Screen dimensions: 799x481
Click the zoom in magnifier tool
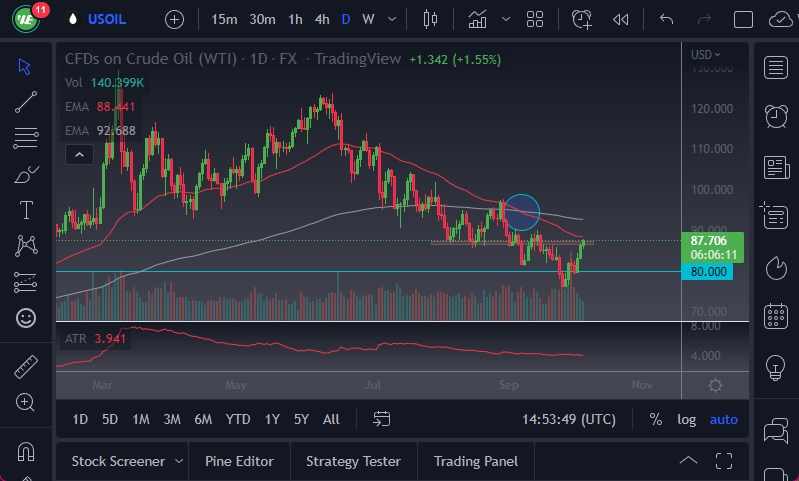(27, 402)
